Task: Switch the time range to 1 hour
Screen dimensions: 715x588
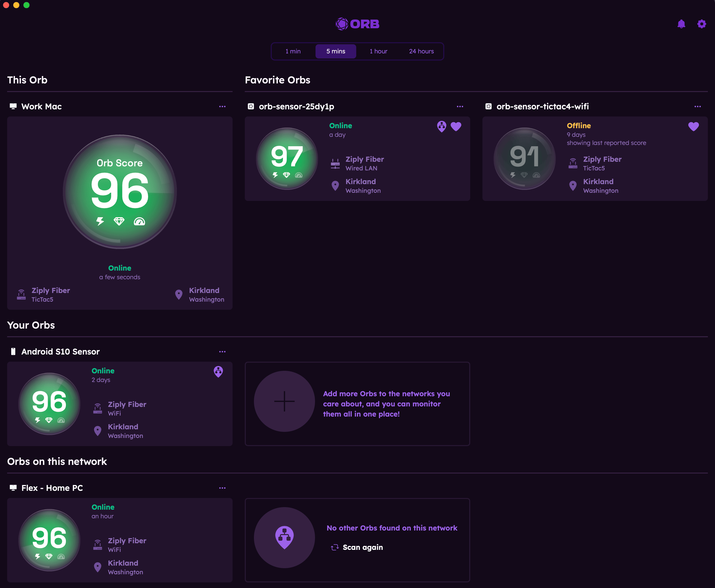Action: click(378, 51)
